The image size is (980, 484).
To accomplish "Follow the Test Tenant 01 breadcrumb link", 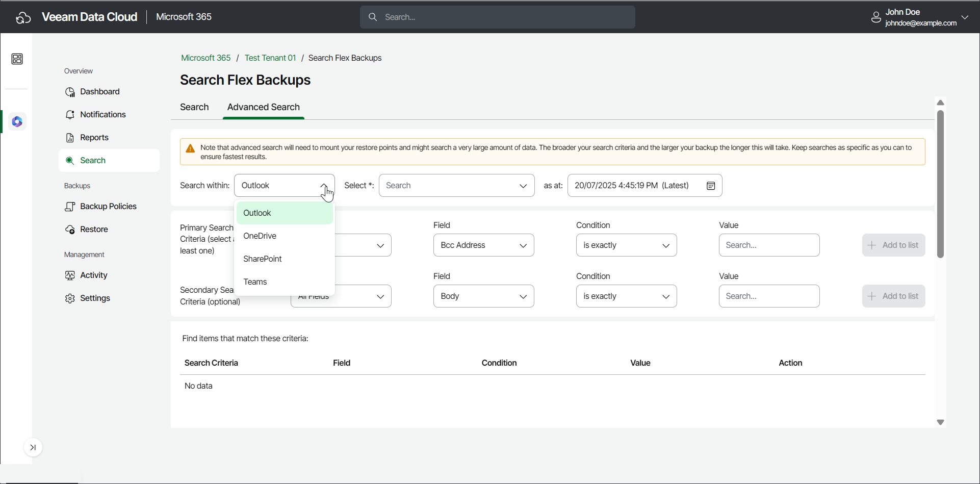I will (x=270, y=58).
